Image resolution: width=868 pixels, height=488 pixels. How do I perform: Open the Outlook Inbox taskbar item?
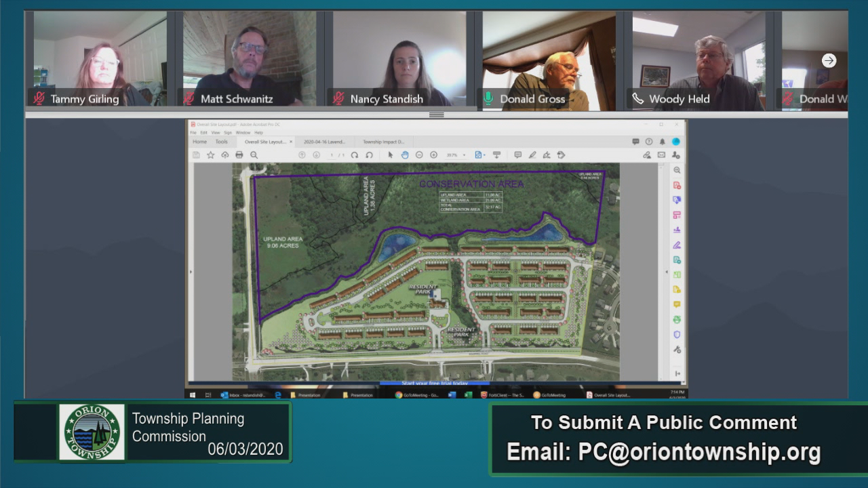[244, 395]
